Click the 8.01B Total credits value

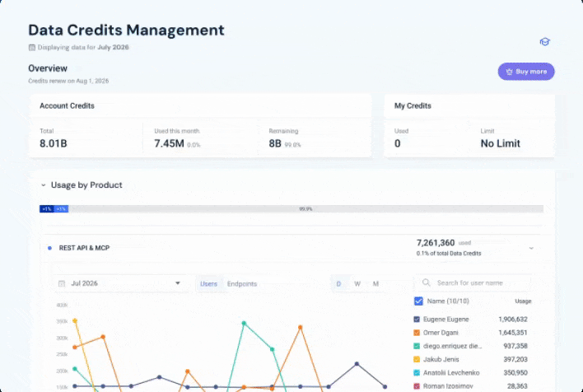click(54, 143)
